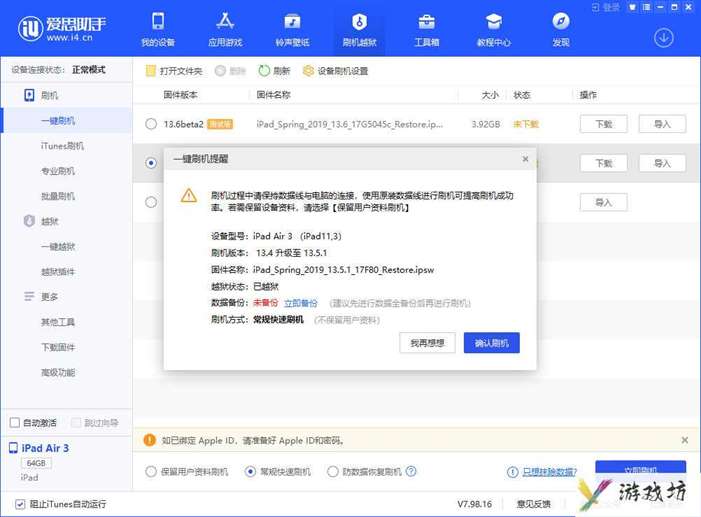Select 批量刷机 in the sidebar
The image size is (701, 517).
click(x=58, y=196)
